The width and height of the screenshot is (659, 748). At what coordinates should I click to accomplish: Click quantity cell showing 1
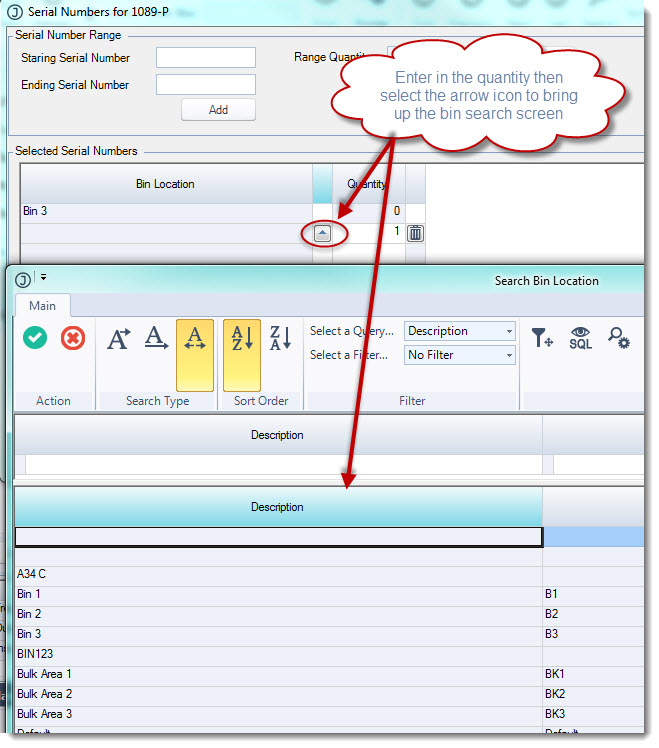click(369, 232)
